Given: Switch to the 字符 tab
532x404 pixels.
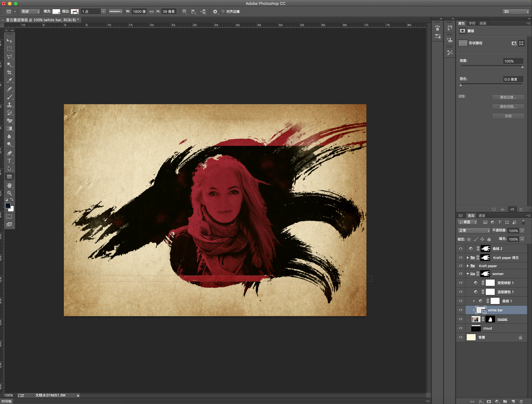Looking at the screenshot, I should point(472,23).
